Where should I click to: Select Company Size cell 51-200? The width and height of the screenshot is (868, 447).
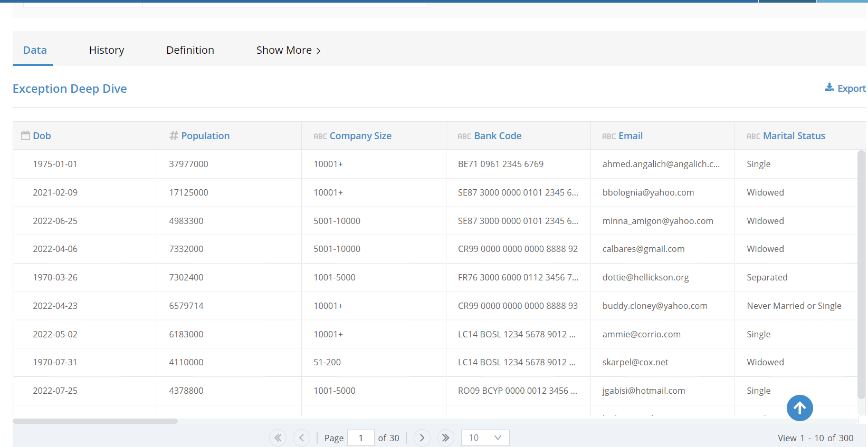click(x=327, y=362)
